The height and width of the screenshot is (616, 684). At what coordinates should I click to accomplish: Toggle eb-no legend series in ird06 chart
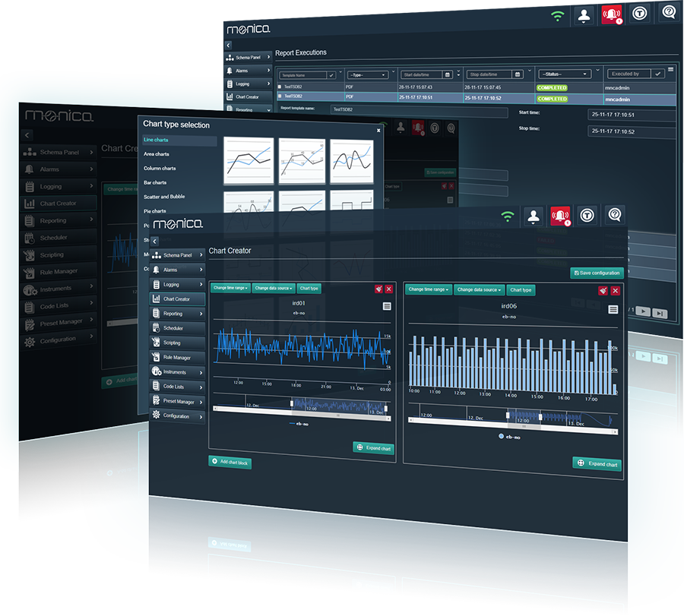[509, 437]
